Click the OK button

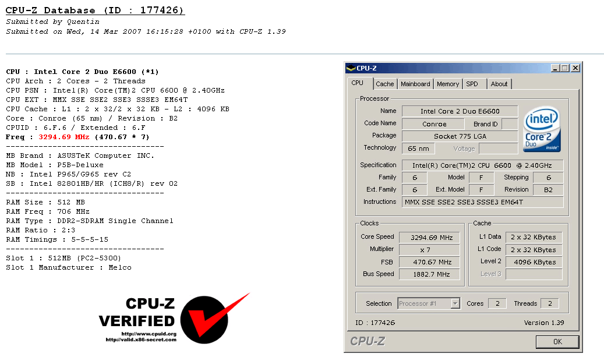[557, 342]
